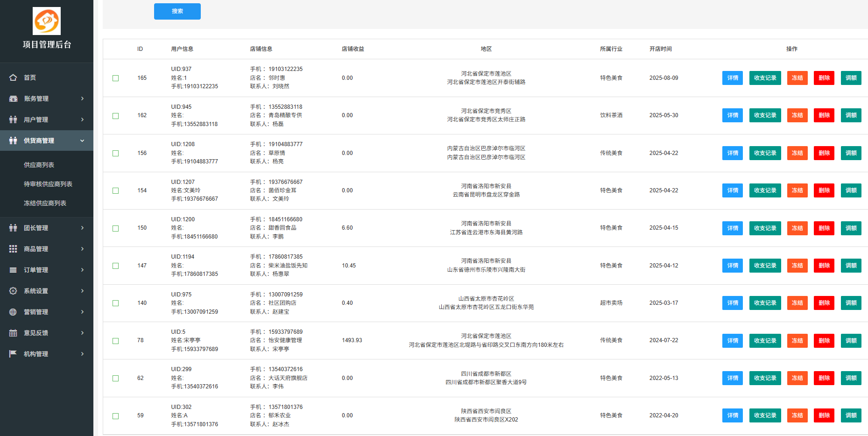Select the checkbox for row ID 150
The image size is (868, 436).
point(115,228)
